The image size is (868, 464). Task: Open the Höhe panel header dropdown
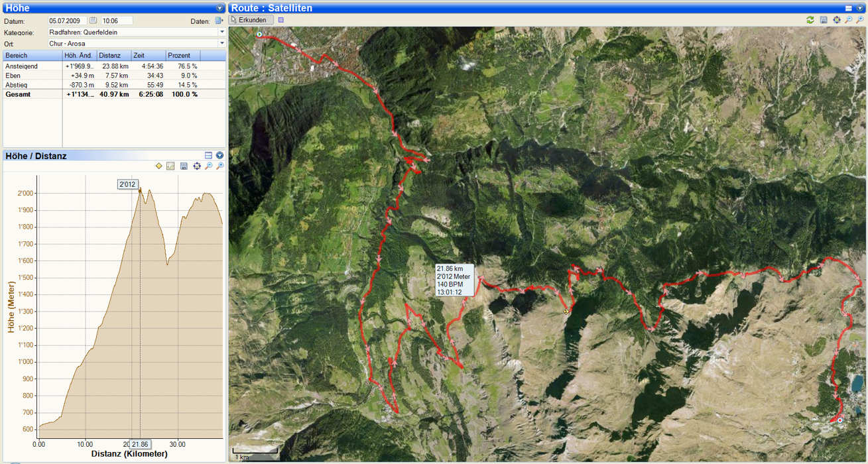220,8
